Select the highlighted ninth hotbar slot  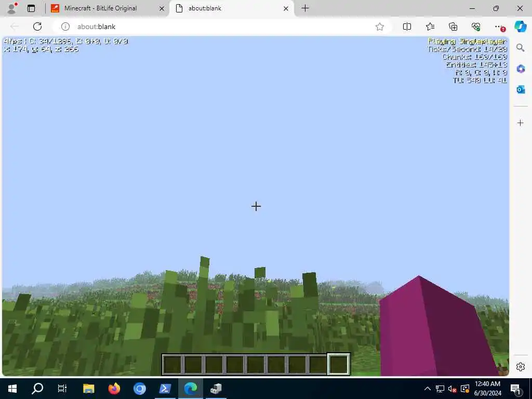click(339, 364)
